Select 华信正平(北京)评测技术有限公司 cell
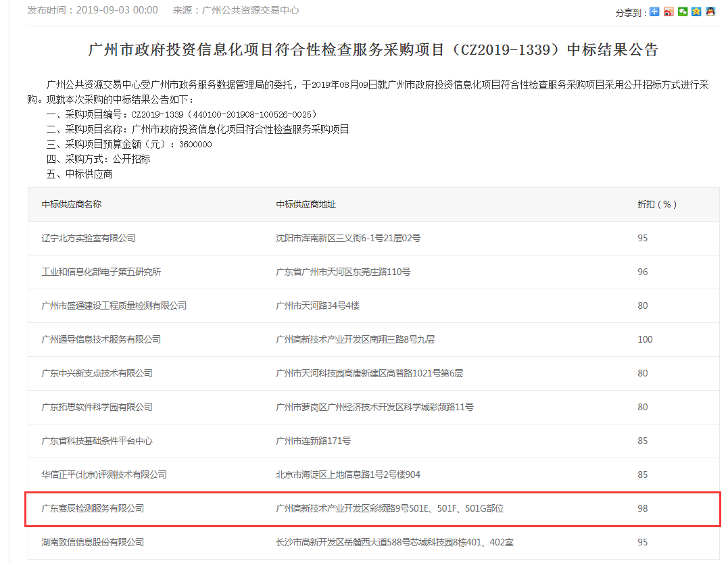 pos(104,475)
